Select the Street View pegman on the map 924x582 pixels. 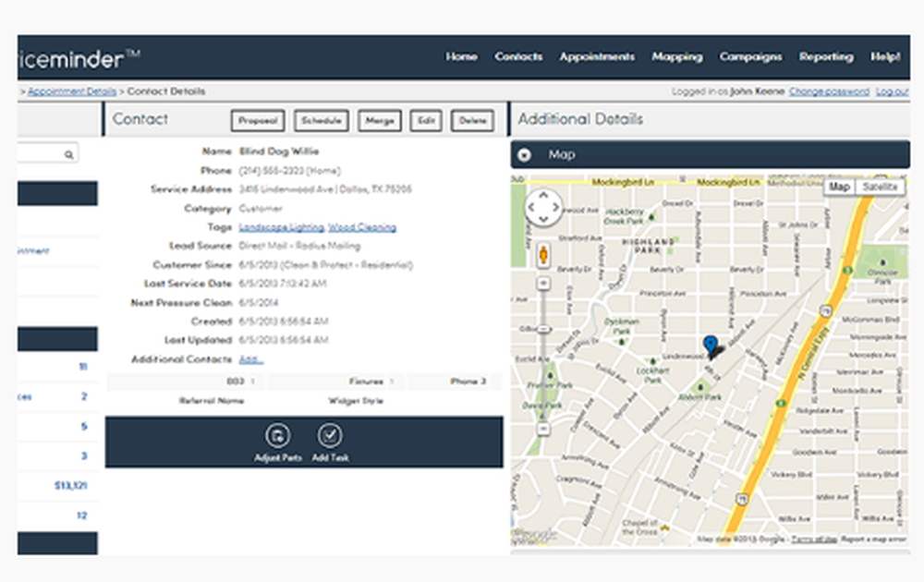[542, 254]
